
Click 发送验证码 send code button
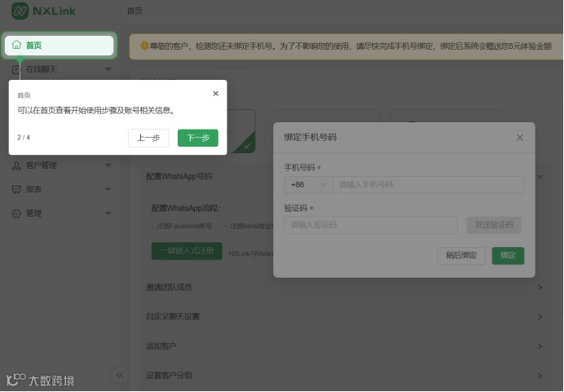(x=494, y=225)
